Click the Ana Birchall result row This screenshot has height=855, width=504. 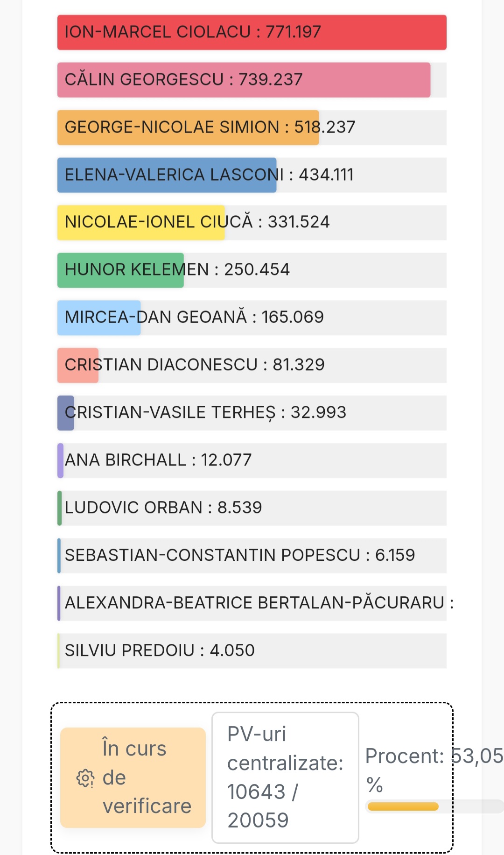252,460
